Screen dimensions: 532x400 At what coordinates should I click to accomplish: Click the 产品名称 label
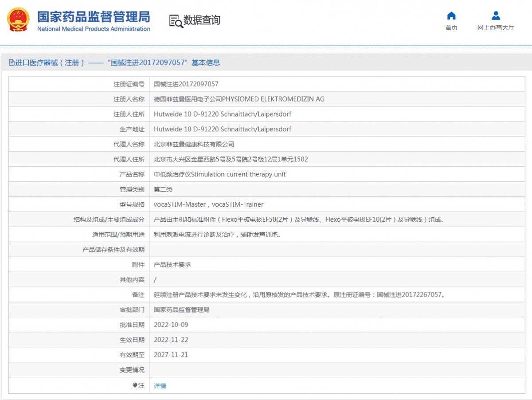click(x=132, y=174)
